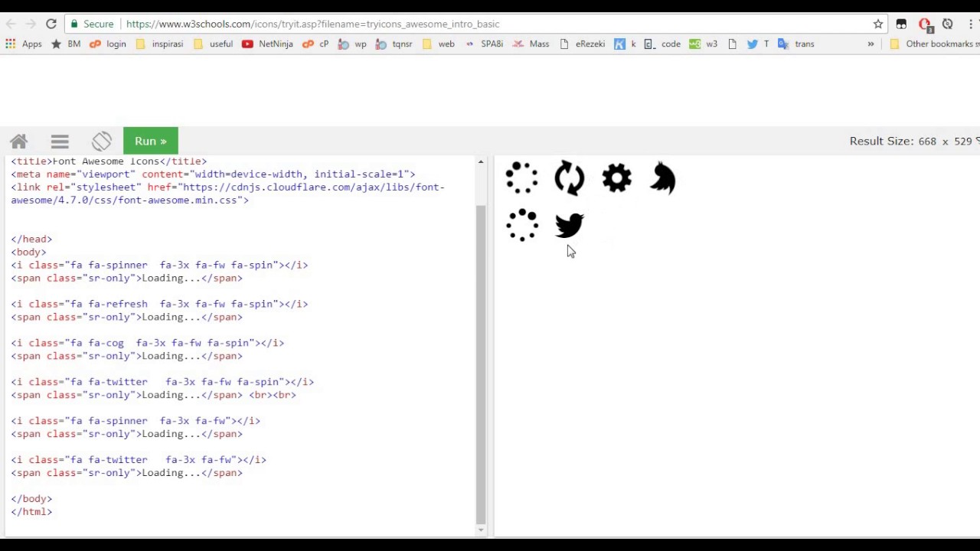Click the fa-cog code line
Image resolution: width=980 pixels, height=551 pixels.
point(148,344)
